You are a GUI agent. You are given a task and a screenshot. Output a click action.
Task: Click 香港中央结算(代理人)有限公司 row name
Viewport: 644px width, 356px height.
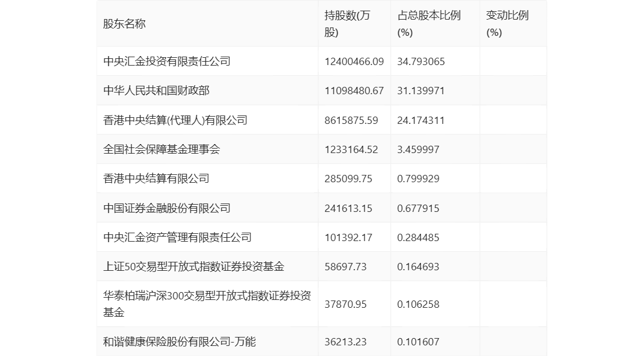pos(176,120)
